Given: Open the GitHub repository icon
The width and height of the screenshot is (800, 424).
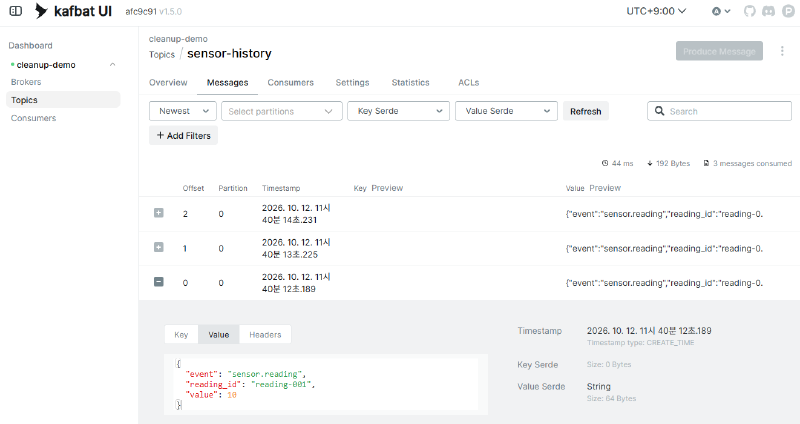Looking at the screenshot, I should click(749, 11).
